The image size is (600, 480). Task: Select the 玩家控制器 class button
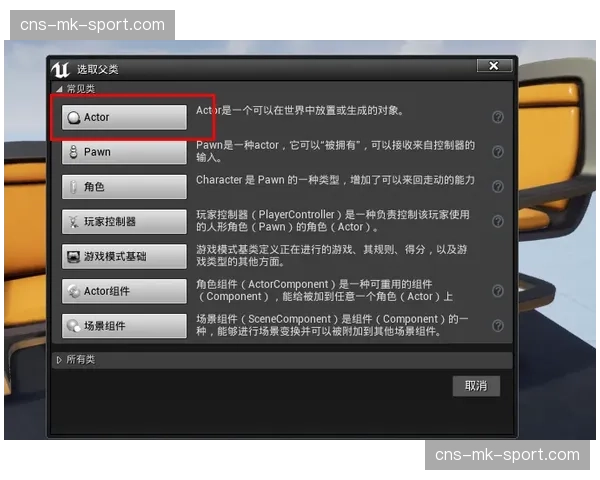(124, 221)
